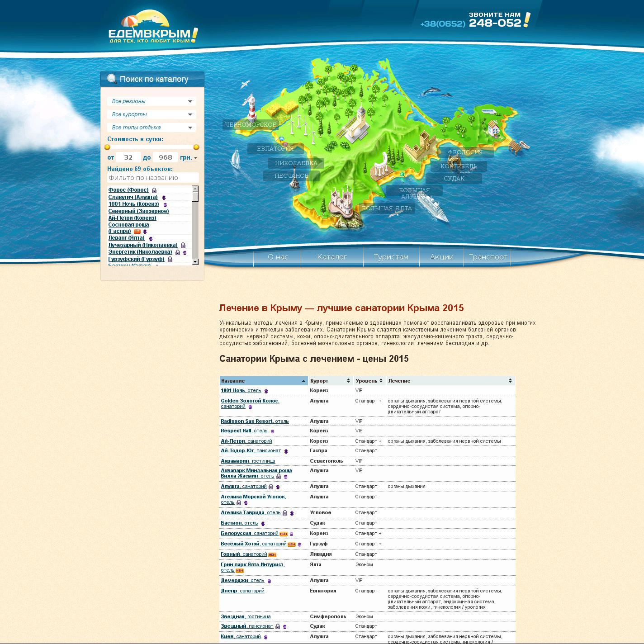Go to the Туристам menu section

click(391, 257)
